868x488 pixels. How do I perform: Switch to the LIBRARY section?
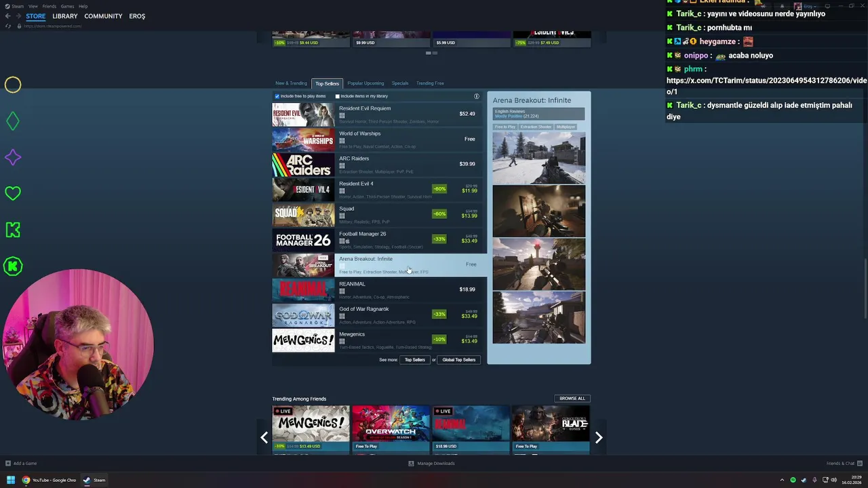click(65, 16)
